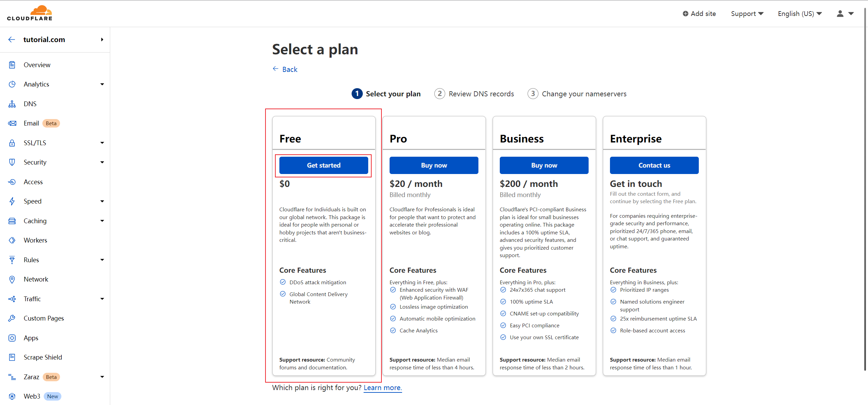Viewport: 868px width, 405px height.
Task: Expand the SSL/TLS submenu
Action: click(x=102, y=142)
